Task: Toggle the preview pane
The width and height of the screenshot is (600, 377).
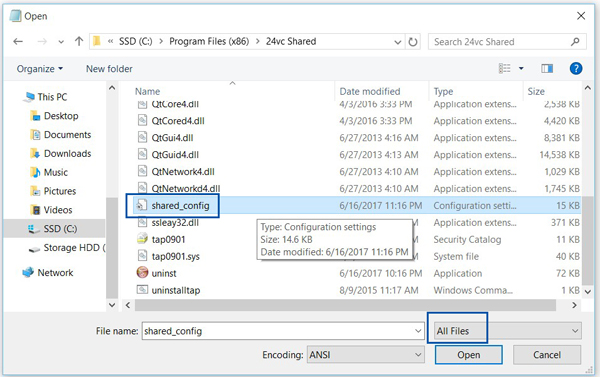Action: tap(547, 69)
